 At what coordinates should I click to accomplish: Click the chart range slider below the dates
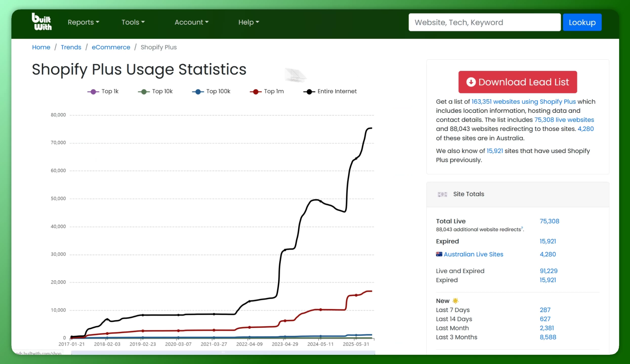click(223, 353)
